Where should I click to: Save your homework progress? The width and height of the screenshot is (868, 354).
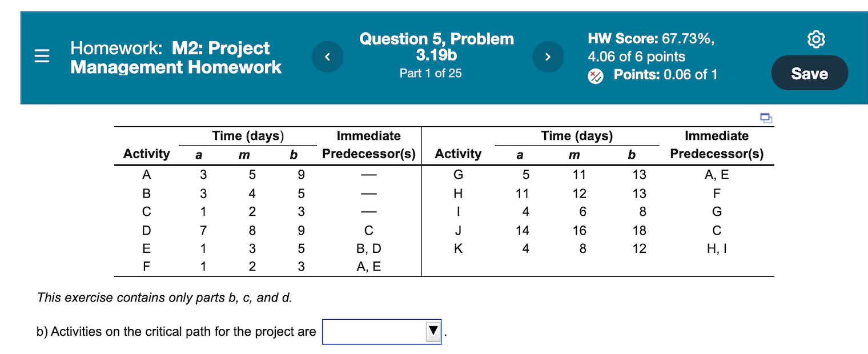click(809, 73)
